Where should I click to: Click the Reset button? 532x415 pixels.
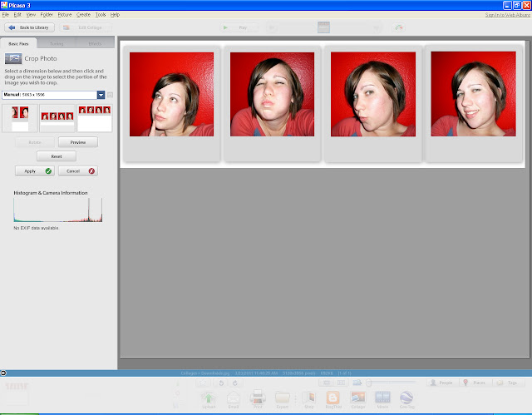(x=57, y=156)
